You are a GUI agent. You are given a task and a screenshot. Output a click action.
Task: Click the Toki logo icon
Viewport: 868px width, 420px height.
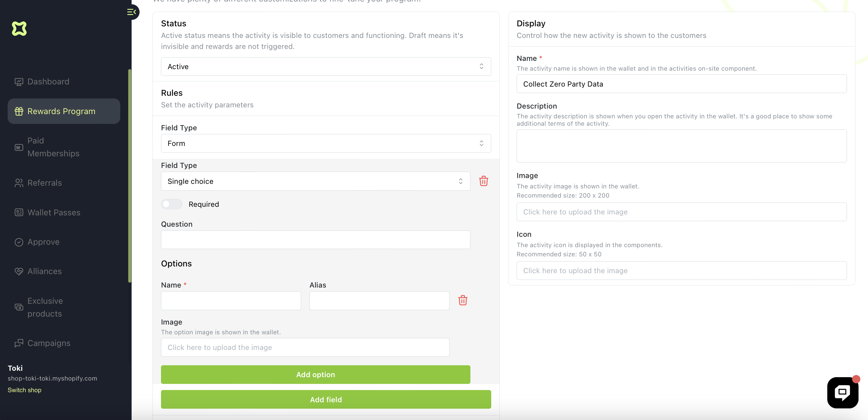[x=19, y=29]
